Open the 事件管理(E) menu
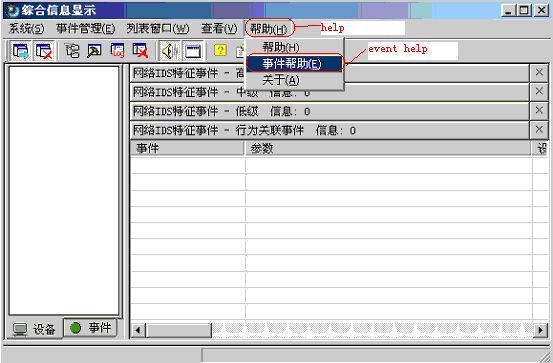Screen dimensions: 553x363 coord(85,29)
